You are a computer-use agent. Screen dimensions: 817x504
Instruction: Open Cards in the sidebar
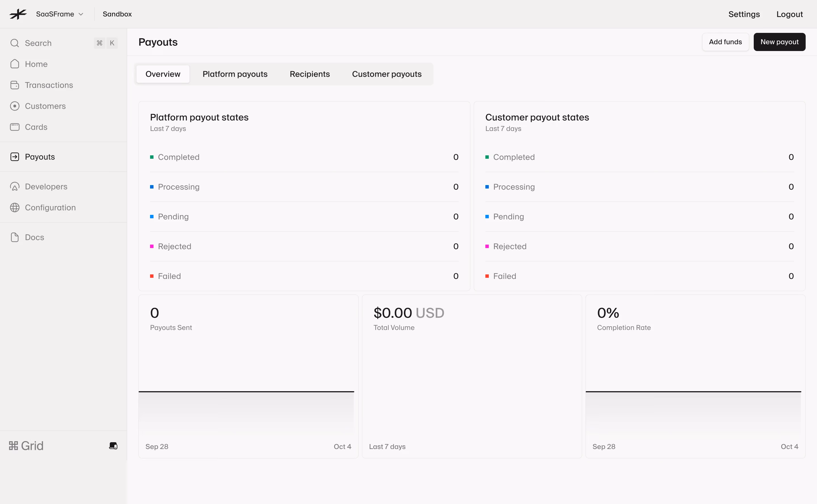36,127
